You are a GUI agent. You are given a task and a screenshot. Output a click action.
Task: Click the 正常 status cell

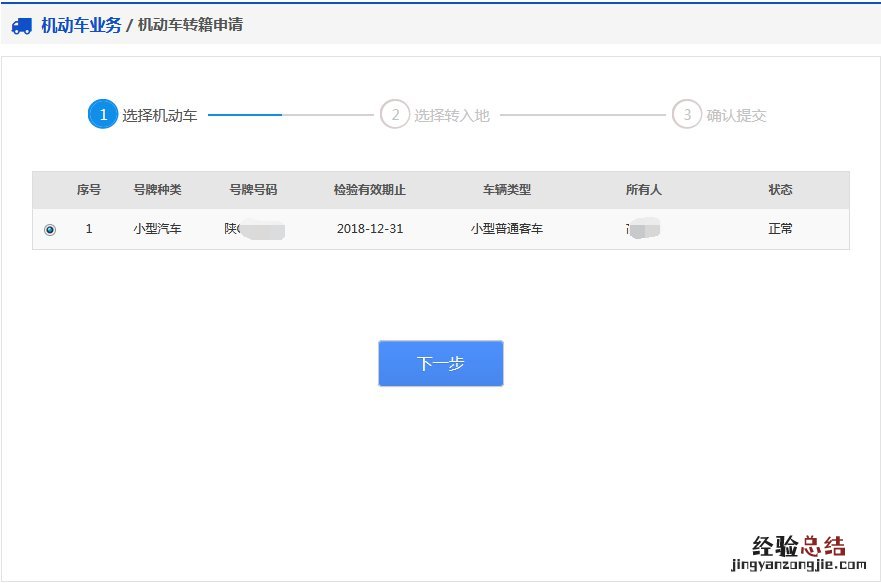coord(780,229)
